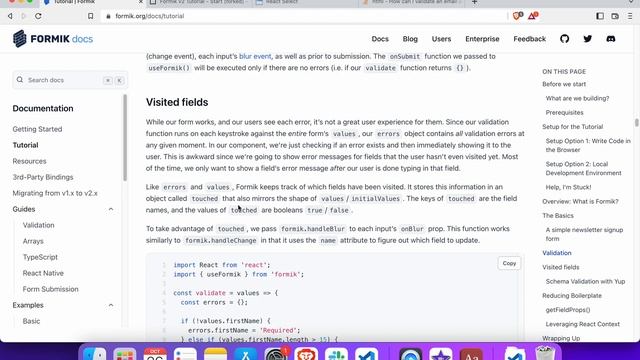Jump to Reducing Boilerplate
The image size is (640, 360).
pyautogui.click(x=572, y=296)
